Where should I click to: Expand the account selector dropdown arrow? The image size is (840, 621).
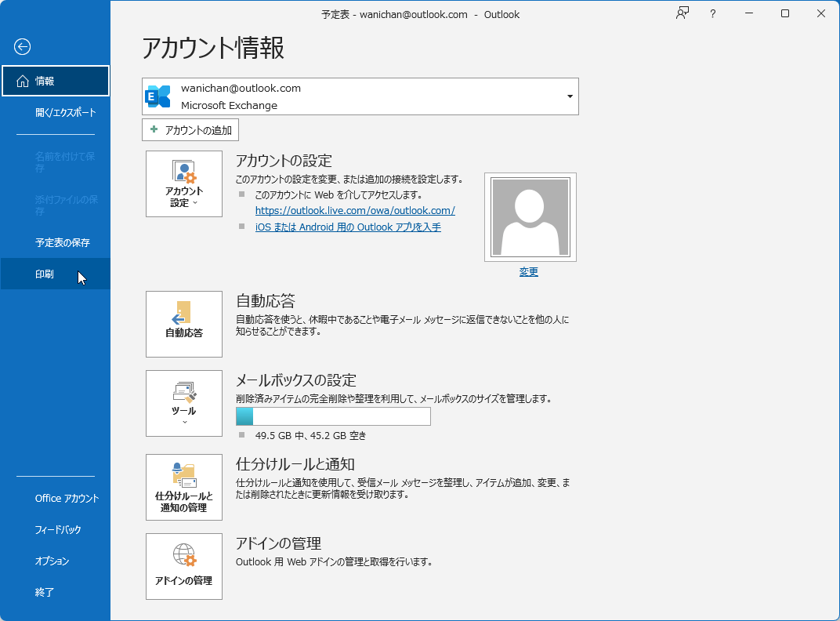click(570, 96)
